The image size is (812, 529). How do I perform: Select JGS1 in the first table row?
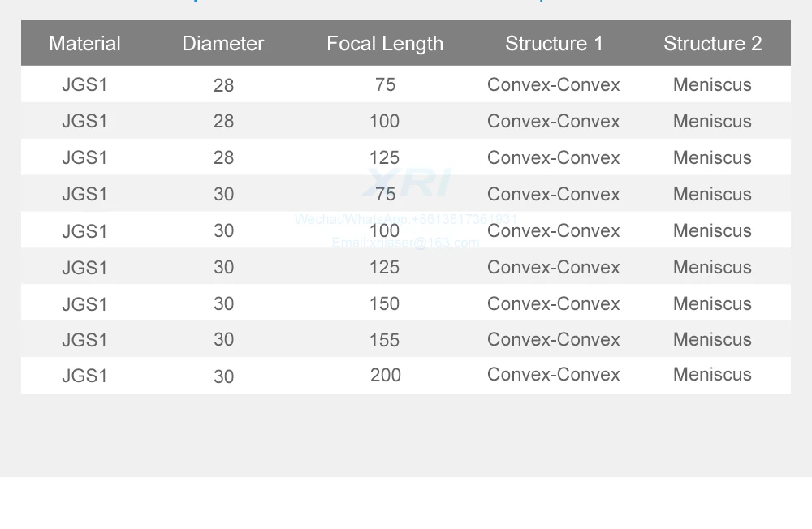click(84, 84)
